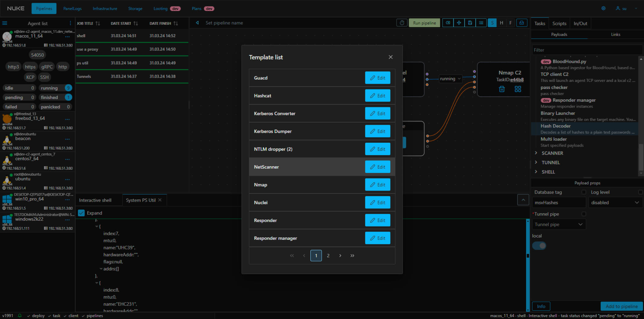Open the vertical dots menu in Agent list header
Image resolution: width=644 pixels, height=319 pixels.
[x=70, y=23]
